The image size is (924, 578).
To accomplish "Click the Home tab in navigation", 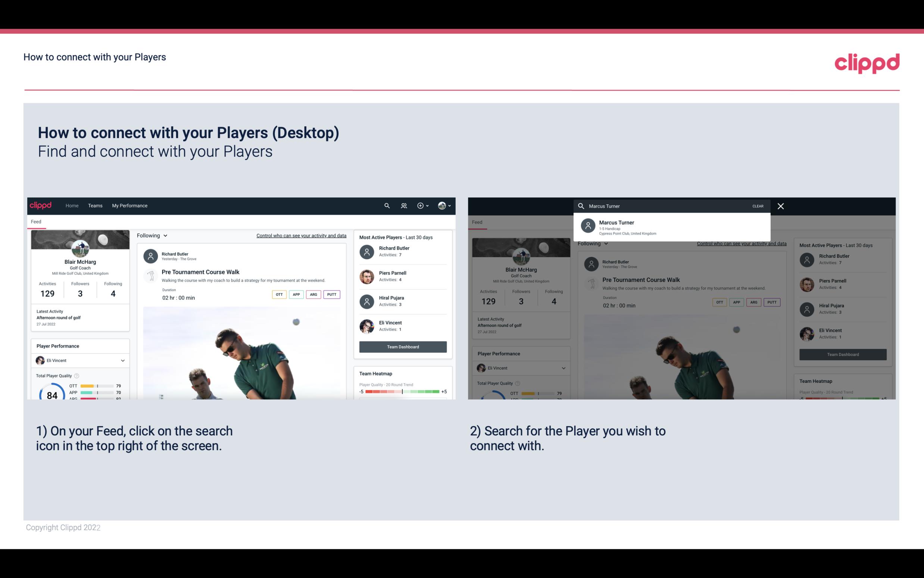I will pyautogui.click(x=72, y=205).
